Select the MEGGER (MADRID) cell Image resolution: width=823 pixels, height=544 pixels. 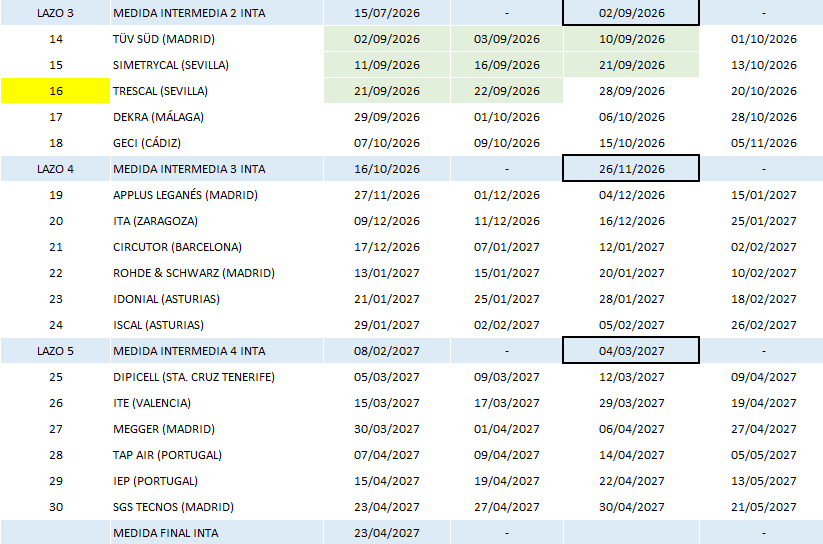(217, 429)
